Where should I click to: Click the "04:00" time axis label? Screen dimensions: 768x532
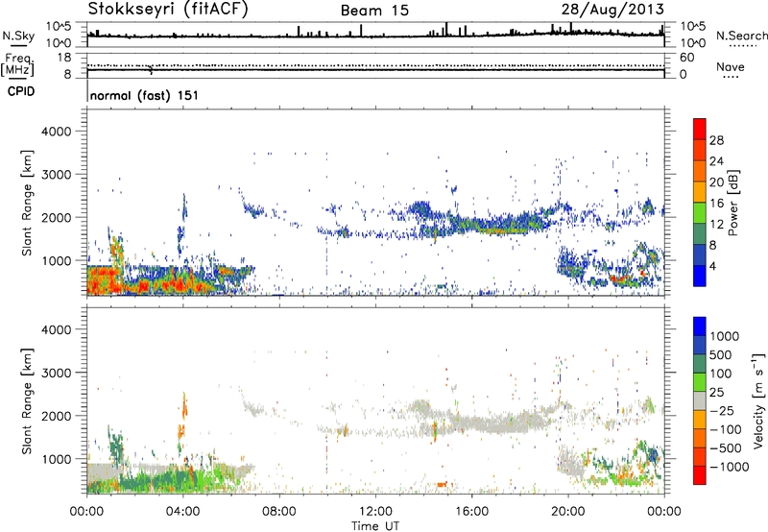pyautogui.click(x=183, y=512)
